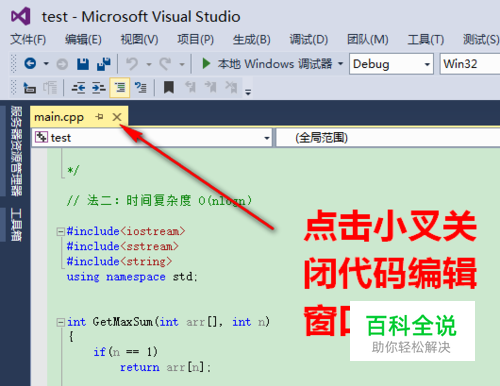Open the 工具(T) menu
500x386 pixels.
[426, 40]
